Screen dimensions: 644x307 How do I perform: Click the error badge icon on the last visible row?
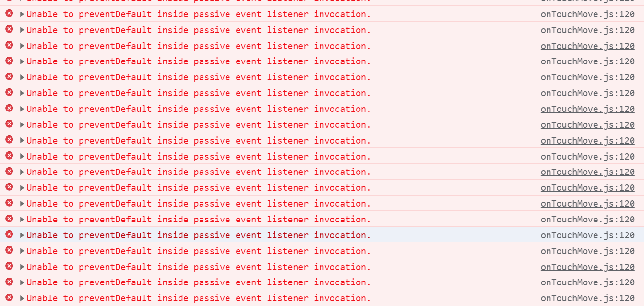(9, 298)
